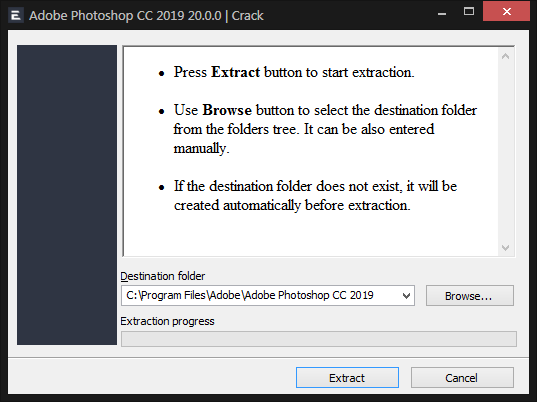Click the Extraction progress bar
The width and height of the screenshot is (537, 402).
coord(319,339)
